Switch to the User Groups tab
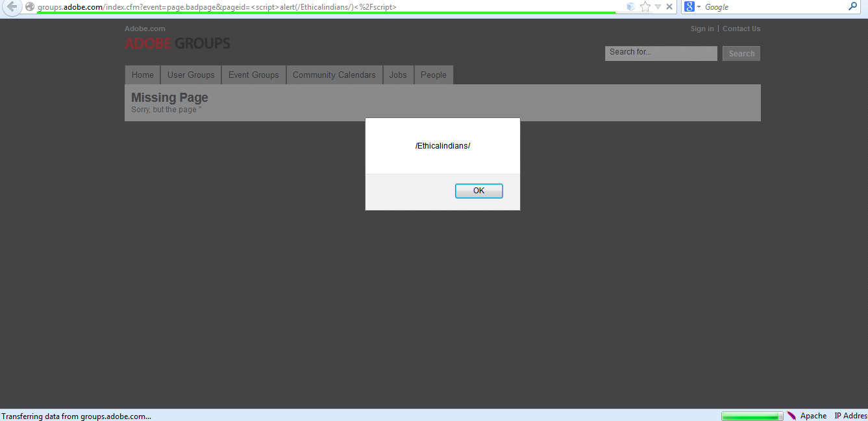This screenshot has width=868, height=421. tap(191, 75)
